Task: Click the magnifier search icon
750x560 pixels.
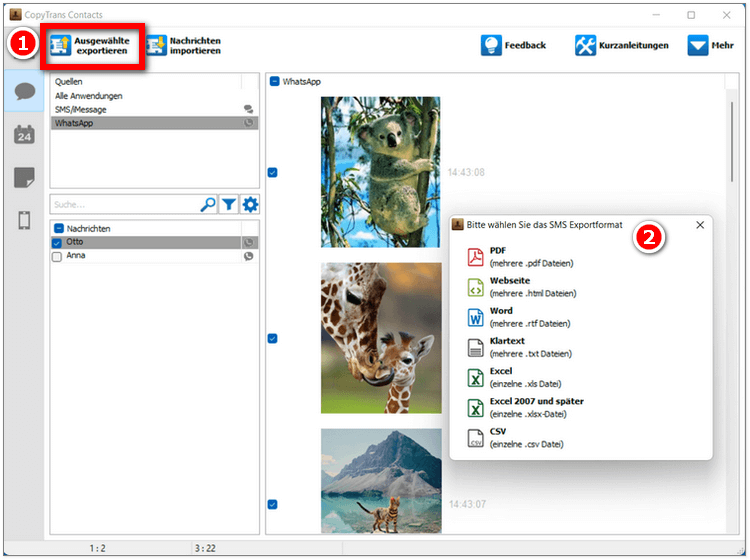Action: point(208,205)
